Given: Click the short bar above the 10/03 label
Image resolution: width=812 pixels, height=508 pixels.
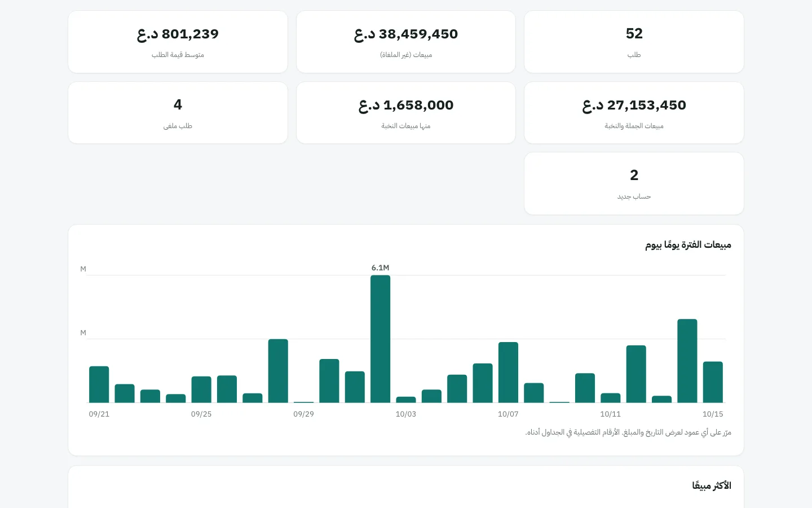Looking at the screenshot, I should pyautogui.click(x=406, y=400).
